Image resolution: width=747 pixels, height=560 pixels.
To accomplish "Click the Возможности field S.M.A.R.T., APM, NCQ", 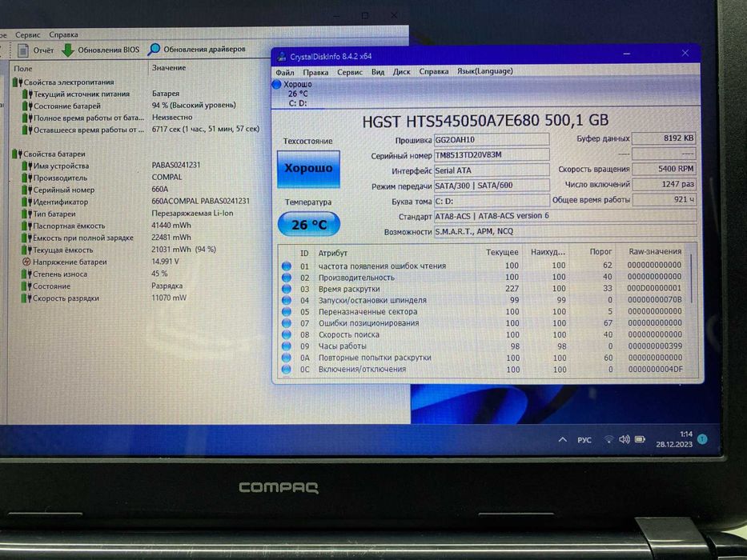I will pyautogui.click(x=565, y=231).
